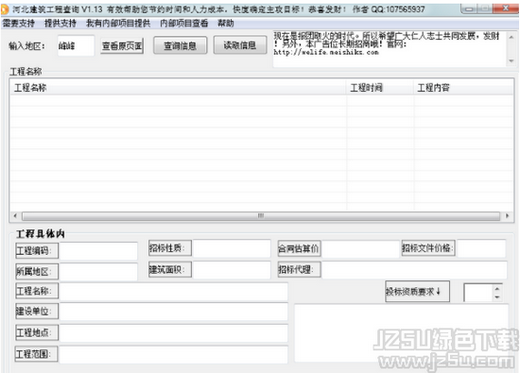Focus the 工程名称 details text field
Viewport: 520px width, 373px height.
174,292
